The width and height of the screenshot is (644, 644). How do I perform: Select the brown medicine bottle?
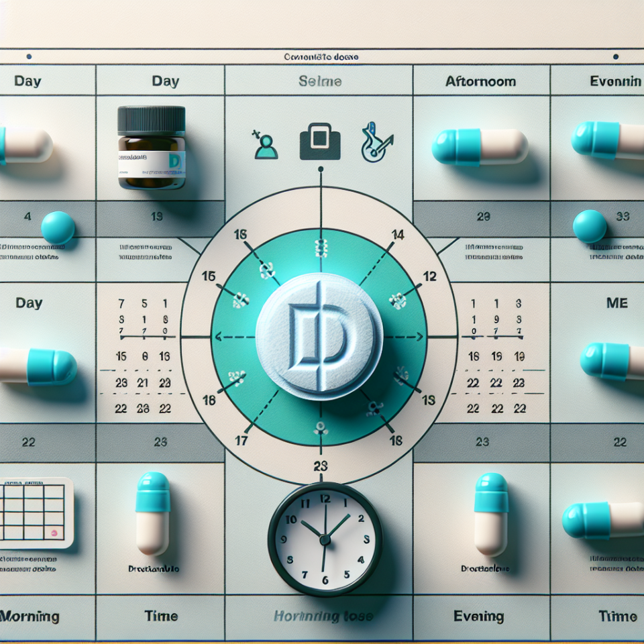(x=151, y=147)
